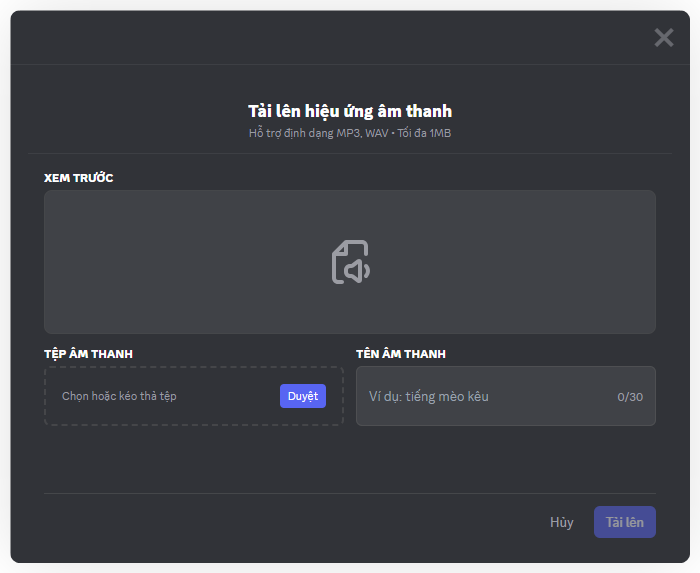The width and height of the screenshot is (700, 573).
Task: Close the upload sound effect dialog
Action: coord(663,38)
